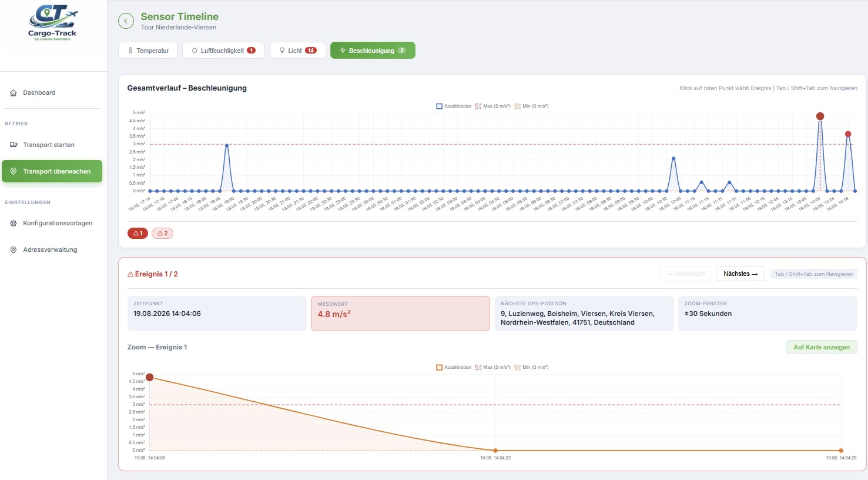This screenshot has height=480, width=868.
Task: Toggle Min (0 m/s²) legend in Gesamtverlauf chart
Action: 531,106
